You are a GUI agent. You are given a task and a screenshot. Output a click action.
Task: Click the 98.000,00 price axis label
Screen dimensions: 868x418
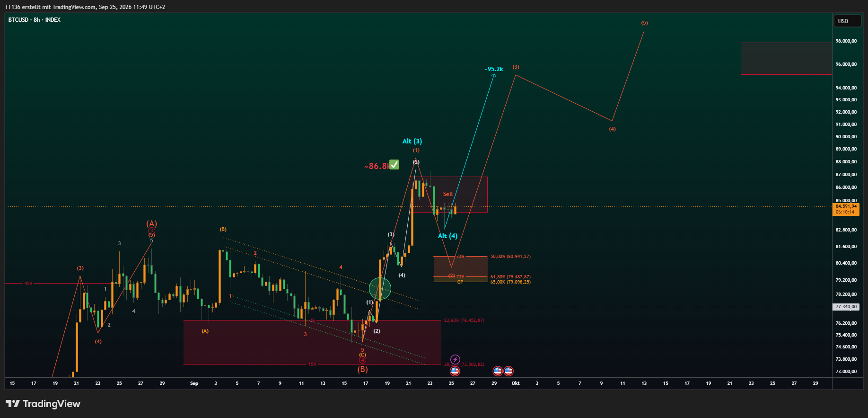click(x=846, y=41)
